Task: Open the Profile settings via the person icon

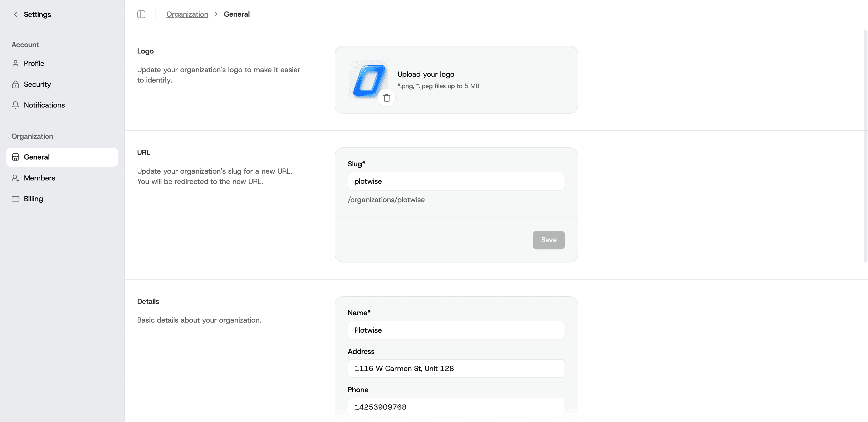Action: click(16, 63)
